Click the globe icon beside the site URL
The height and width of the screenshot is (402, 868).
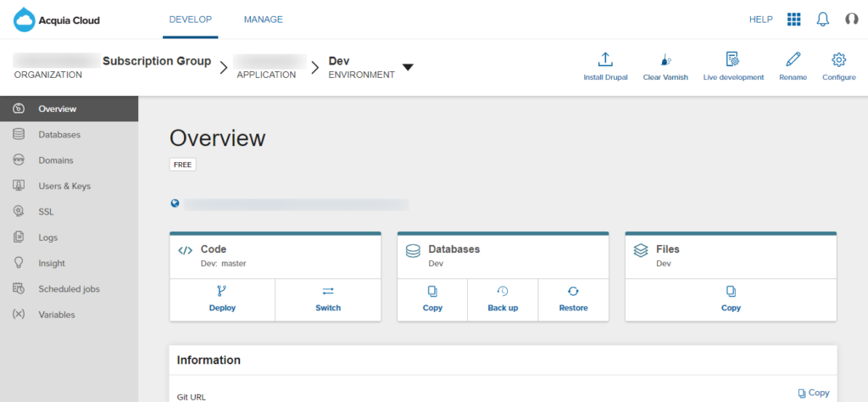click(175, 204)
